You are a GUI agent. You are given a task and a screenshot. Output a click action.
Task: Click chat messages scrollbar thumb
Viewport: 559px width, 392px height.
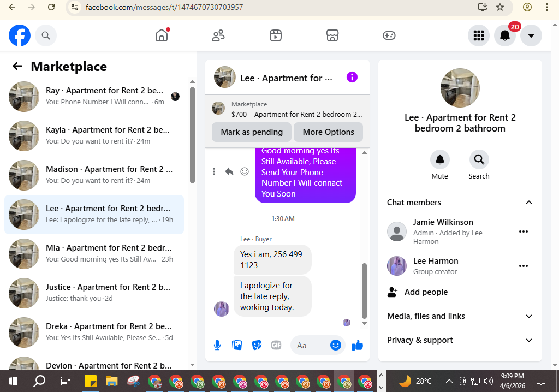point(364,290)
